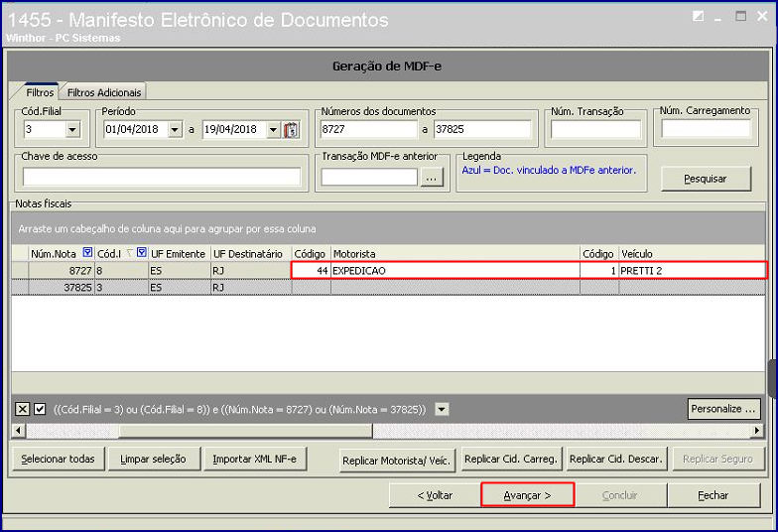This screenshot has width=778, height=532.
Task: Click Replicar Cid. Carreg.
Action: point(510,459)
